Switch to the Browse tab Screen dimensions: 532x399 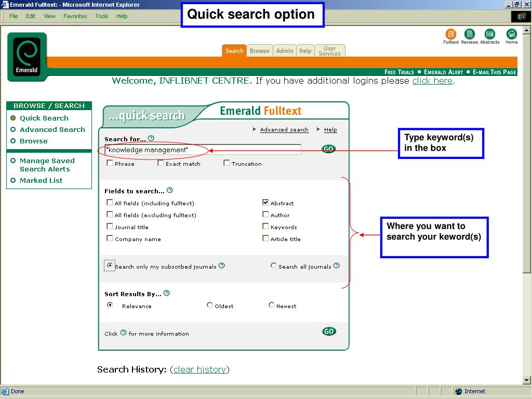(260, 51)
